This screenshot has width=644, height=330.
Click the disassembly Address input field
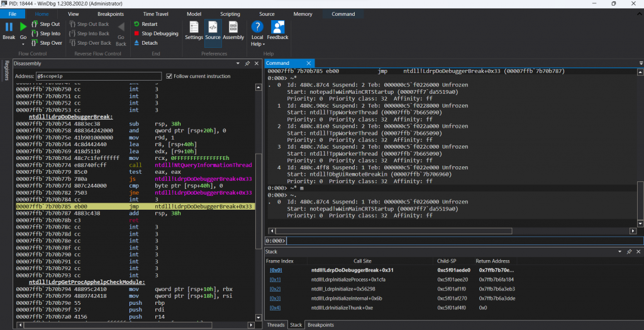99,76
